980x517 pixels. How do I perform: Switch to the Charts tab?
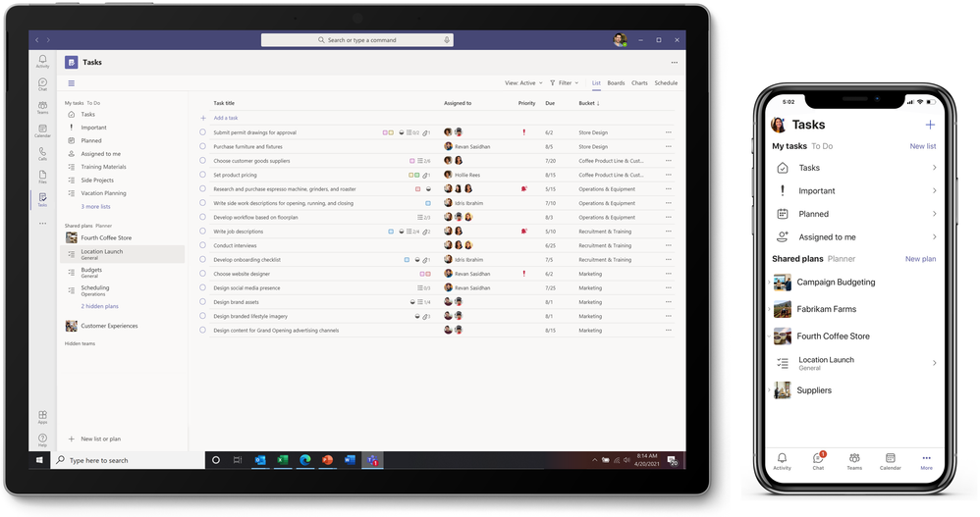pos(639,83)
